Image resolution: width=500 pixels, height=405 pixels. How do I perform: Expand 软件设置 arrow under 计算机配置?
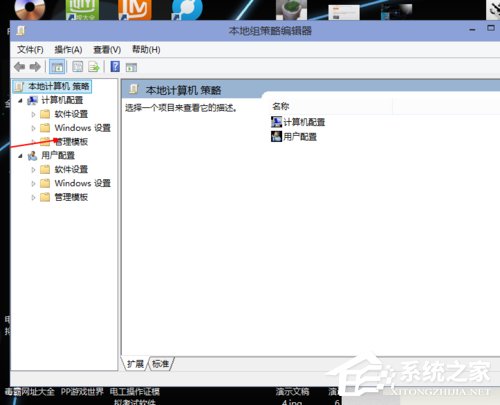coord(33,114)
